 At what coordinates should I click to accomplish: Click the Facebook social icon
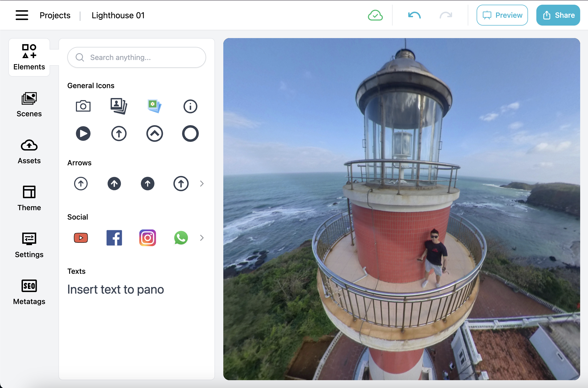pyautogui.click(x=114, y=237)
